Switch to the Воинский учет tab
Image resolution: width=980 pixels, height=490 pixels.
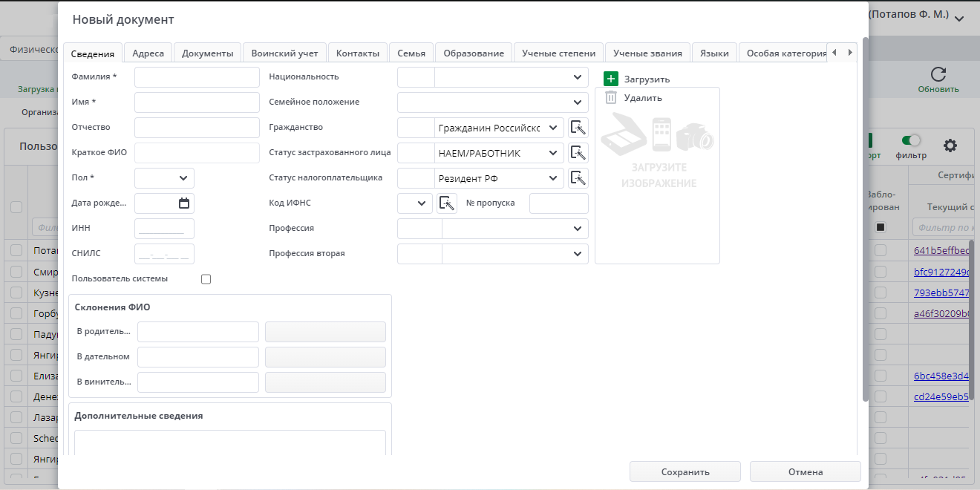click(x=284, y=53)
